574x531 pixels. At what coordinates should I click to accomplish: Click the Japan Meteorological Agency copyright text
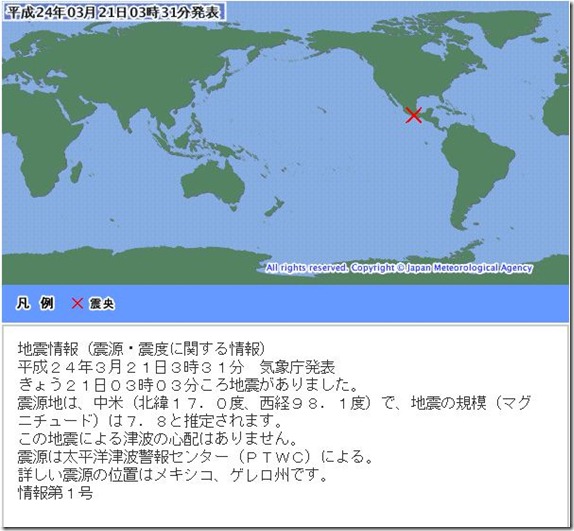399,268
